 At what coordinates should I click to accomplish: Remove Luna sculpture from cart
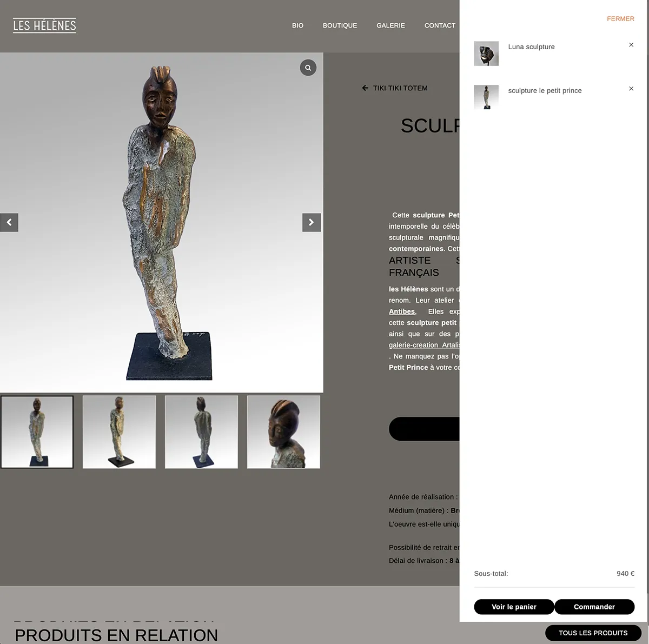[x=631, y=45]
